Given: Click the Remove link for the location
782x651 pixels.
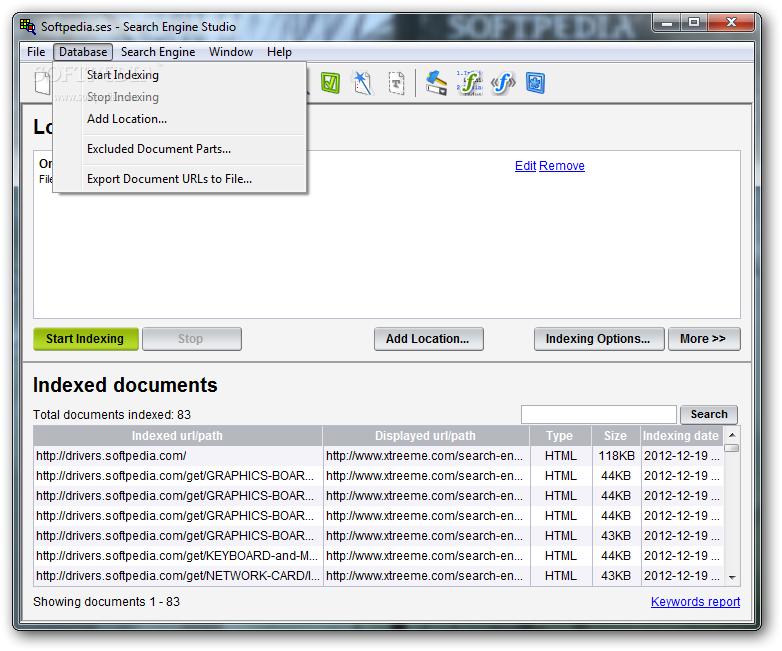Looking at the screenshot, I should tap(562, 166).
